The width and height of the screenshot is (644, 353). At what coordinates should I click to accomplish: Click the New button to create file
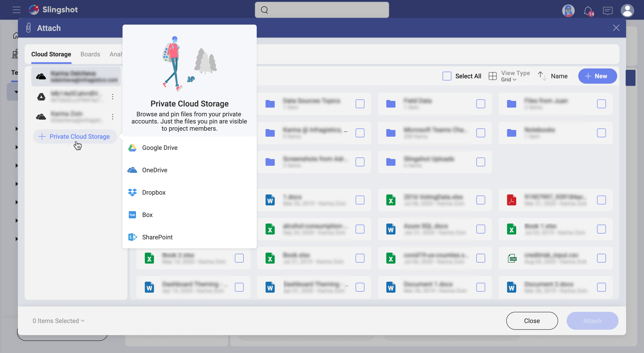[597, 76]
